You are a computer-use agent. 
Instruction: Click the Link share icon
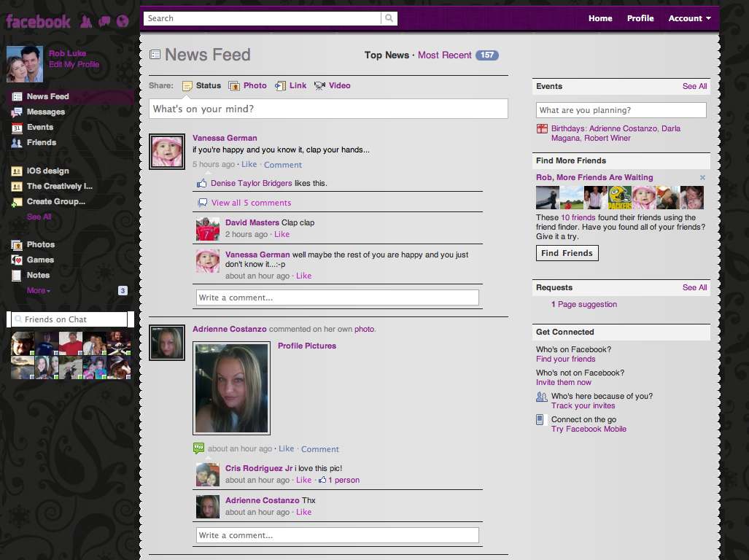pos(280,86)
